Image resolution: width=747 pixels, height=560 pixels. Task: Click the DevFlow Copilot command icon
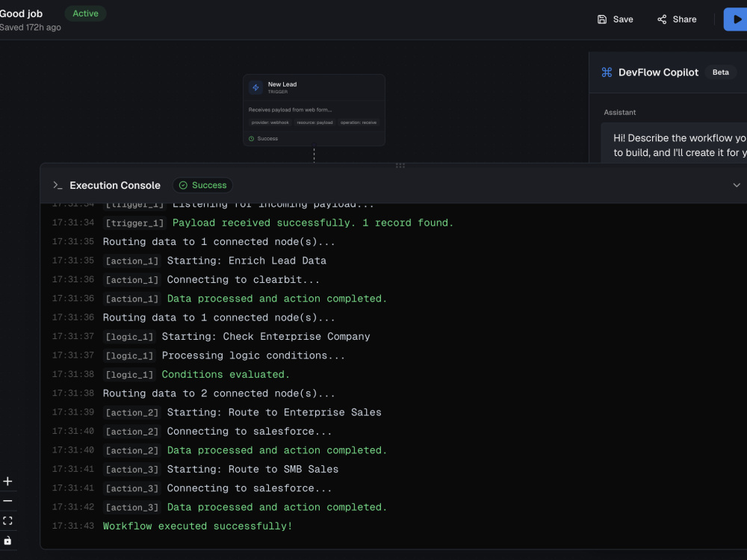(x=607, y=72)
